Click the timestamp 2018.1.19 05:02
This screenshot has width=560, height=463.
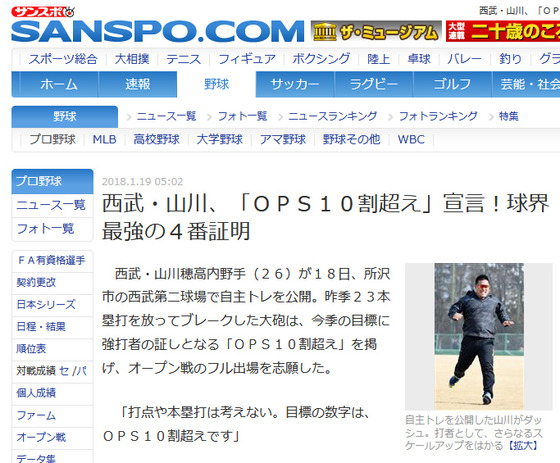coord(142,181)
